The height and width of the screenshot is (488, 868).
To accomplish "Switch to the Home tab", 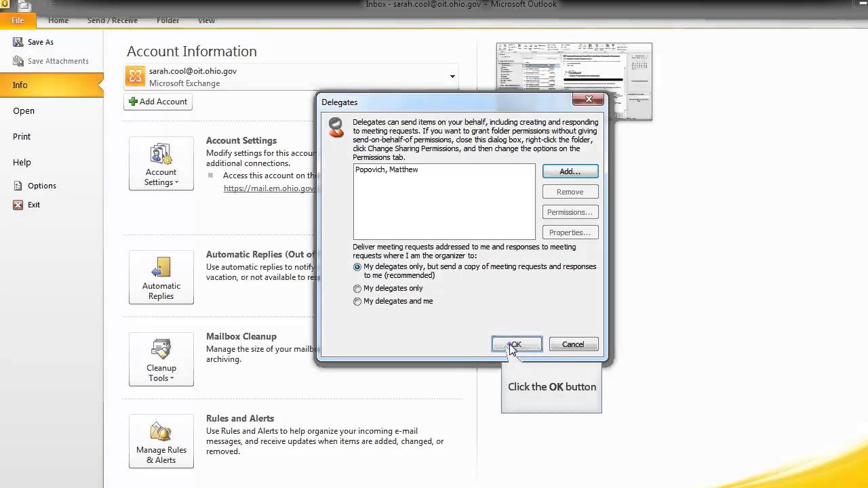I will pyautogui.click(x=58, y=20).
